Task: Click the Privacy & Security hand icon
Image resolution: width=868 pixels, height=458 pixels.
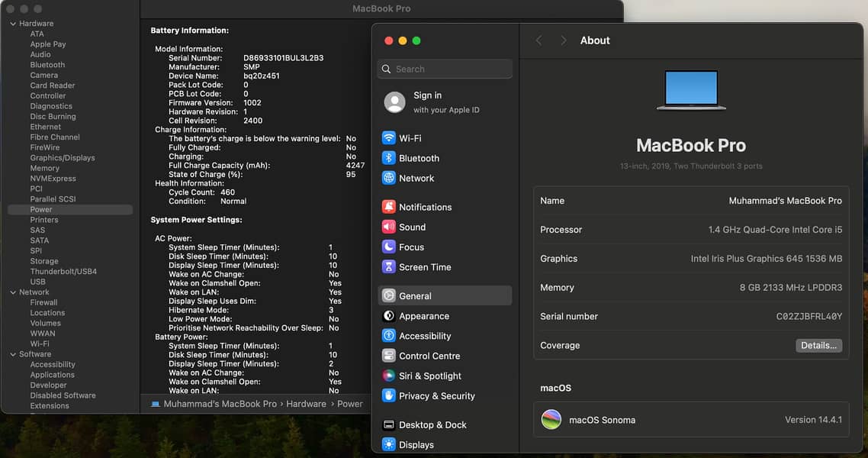Action: click(389, 395)
